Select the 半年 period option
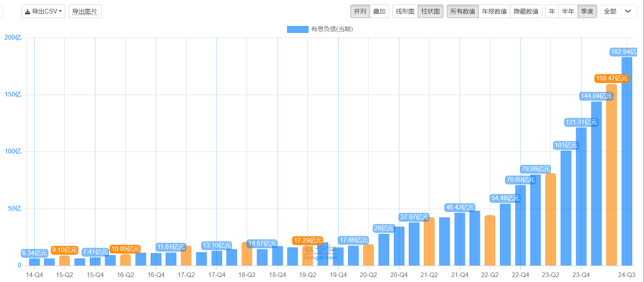The image size is (644, 282). [568, 12]
